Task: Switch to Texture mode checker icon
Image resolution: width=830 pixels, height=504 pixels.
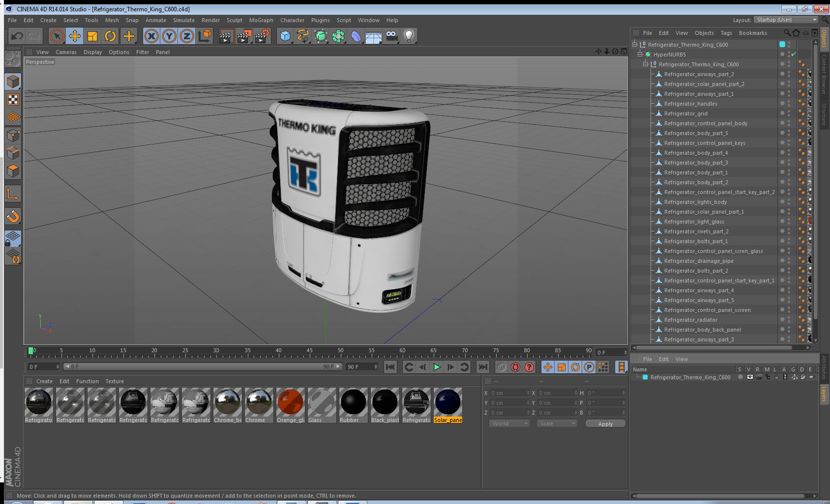Action: (x=13, y=100)
